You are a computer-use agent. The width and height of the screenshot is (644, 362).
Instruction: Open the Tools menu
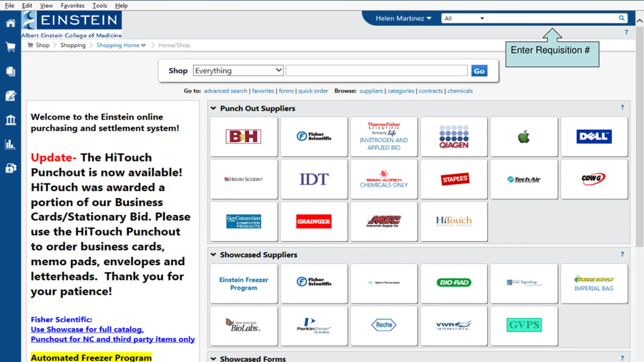click(x=100, y=5)
